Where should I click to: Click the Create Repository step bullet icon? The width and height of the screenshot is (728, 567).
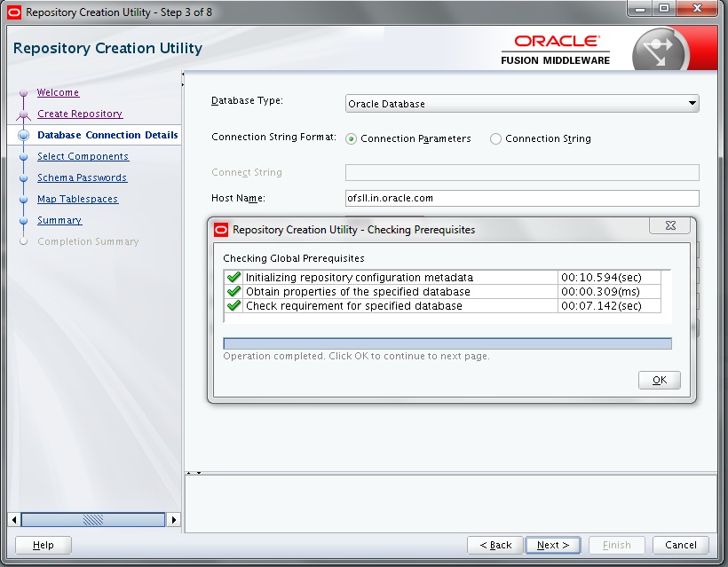[x=23, y=114]
